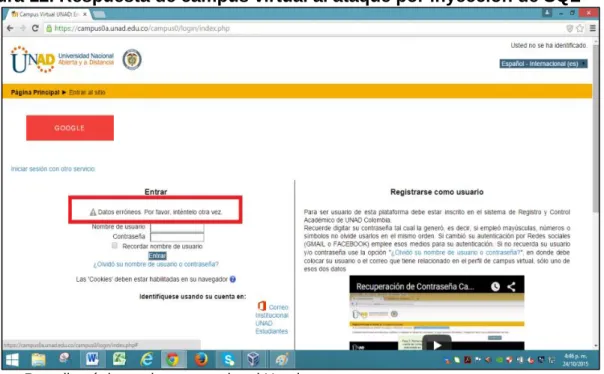Image resolution: width=604 pixels, height=374 pixels.
Task: Click Chrome icon in taskbar
Action: pos(173,360)
